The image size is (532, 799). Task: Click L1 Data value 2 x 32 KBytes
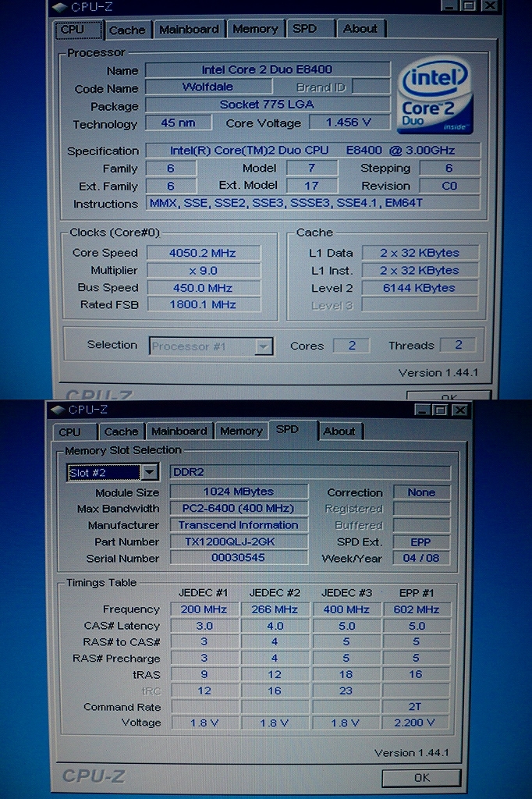[x=420, y=253]
